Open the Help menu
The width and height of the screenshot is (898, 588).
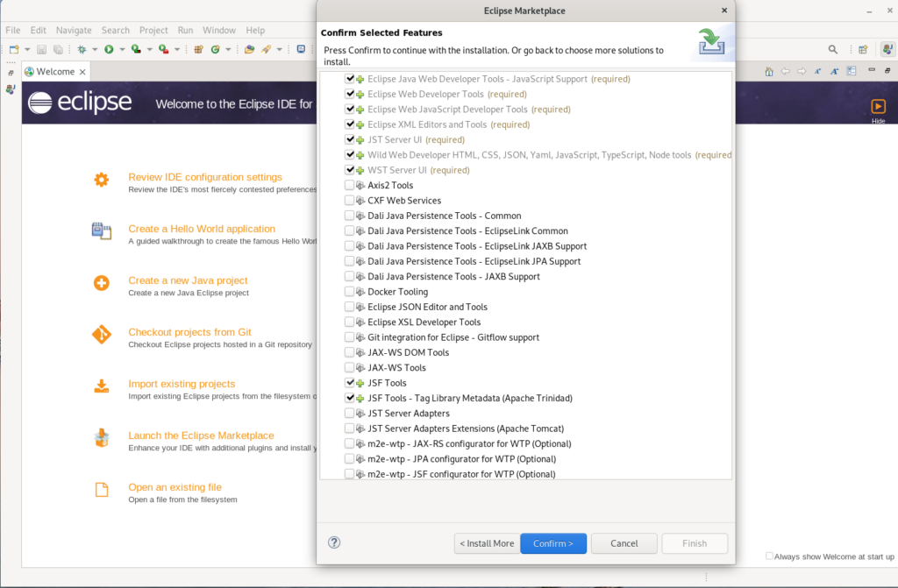pyautogui.click(x=255, y=31)
